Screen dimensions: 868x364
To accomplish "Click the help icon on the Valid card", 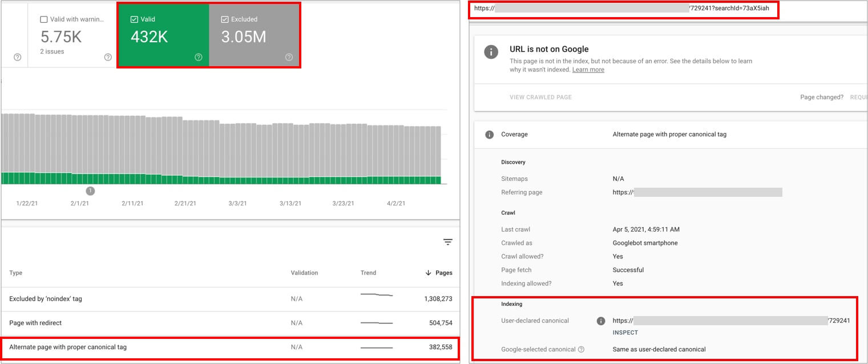I will 199,57.
